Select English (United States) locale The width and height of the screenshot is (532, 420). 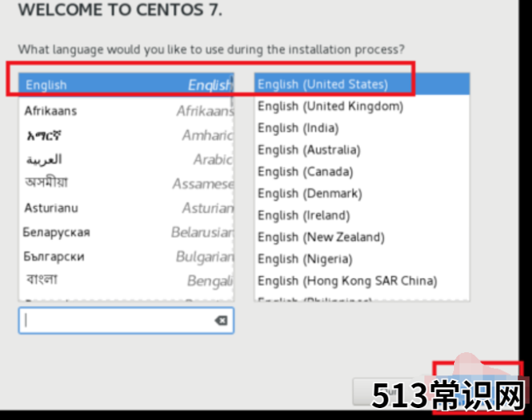coord(362,84)
